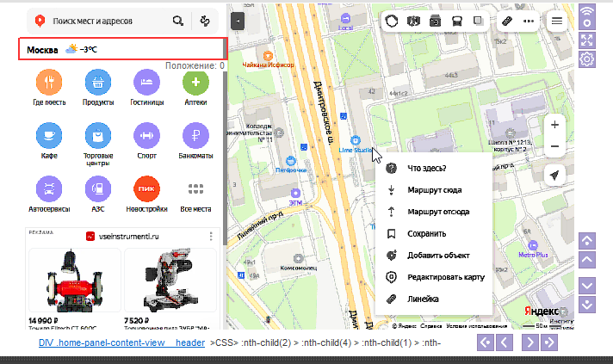Select the 'Аптеки' pharmacy category icon
The height and width of the screenshot is (364, 613).
pos(195,84)
